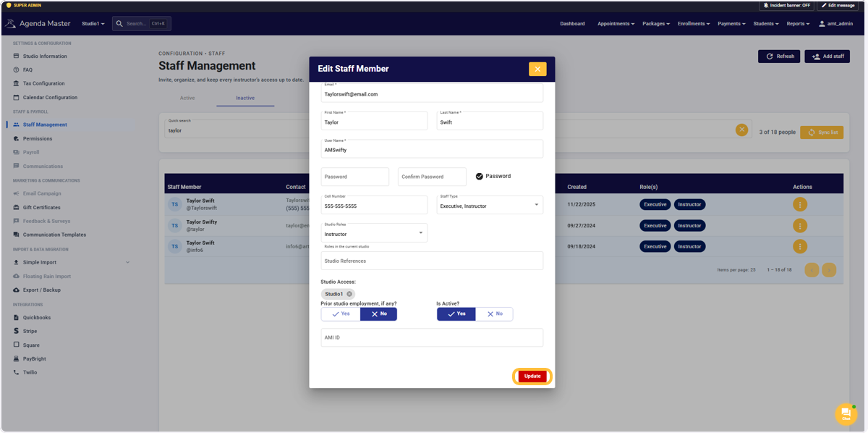
Task: Open actions menu for @Taylorswift row
Action: (800, 204)
